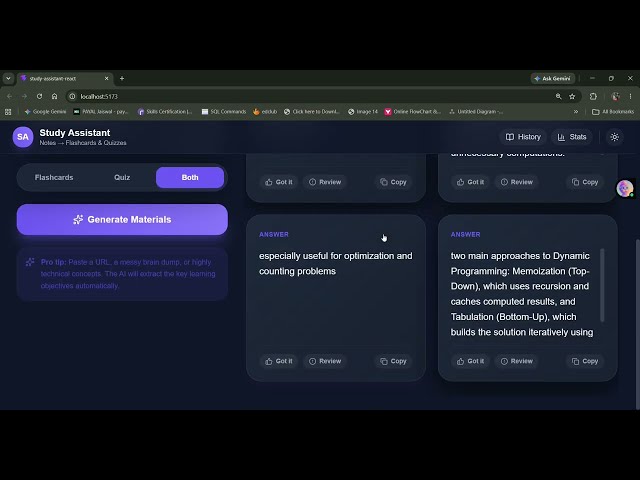Click Copy on top-left partial card

pos(393,182)
